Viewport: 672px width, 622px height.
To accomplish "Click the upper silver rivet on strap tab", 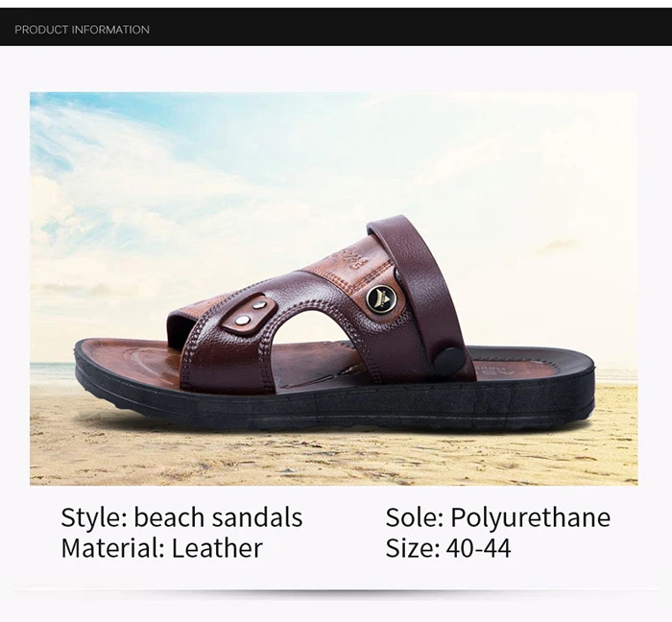I will click(x=257, y=305).
